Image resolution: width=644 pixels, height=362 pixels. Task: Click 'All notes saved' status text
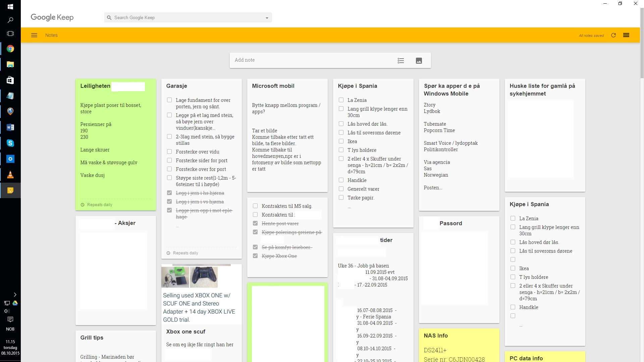point(591,36)
